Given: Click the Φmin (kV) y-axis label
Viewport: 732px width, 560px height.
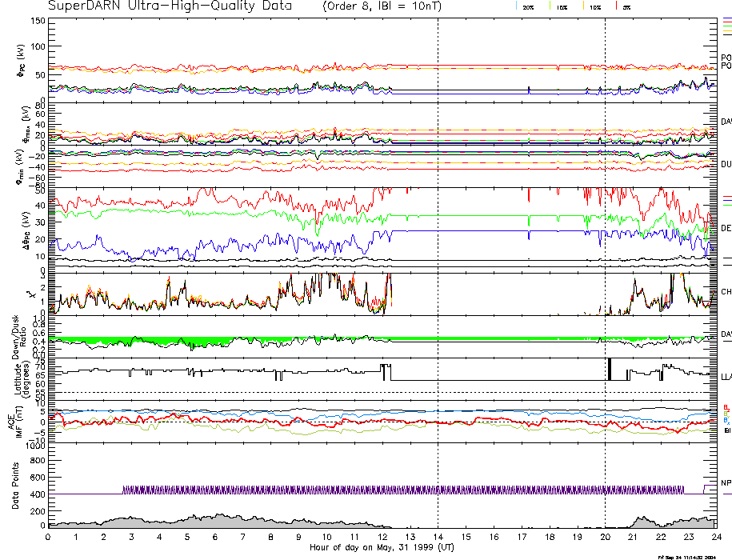Looking at the screenshot, I should pos(20,166).
